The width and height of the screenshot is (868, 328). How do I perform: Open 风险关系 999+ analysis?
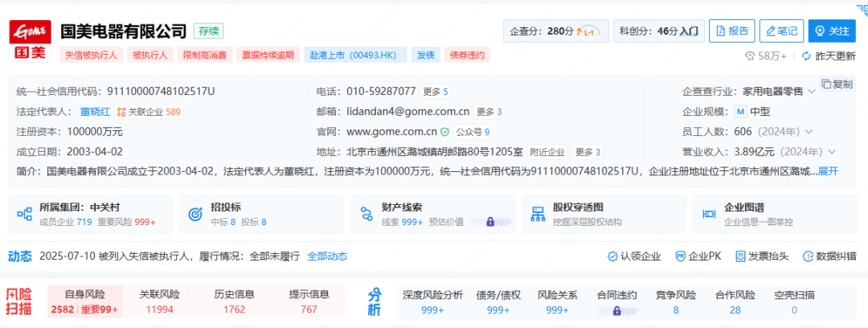(x=558, y=302)
